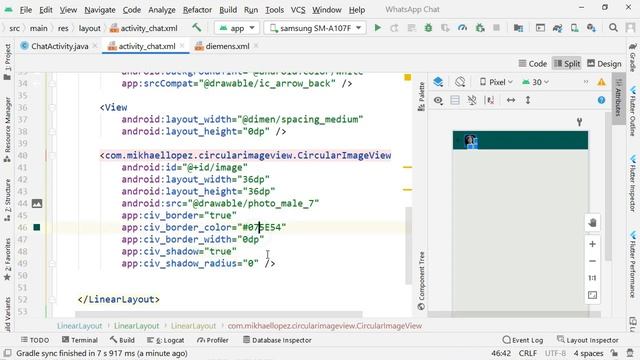Click the editor horizontal scrollbar

[x=219, y=314]
